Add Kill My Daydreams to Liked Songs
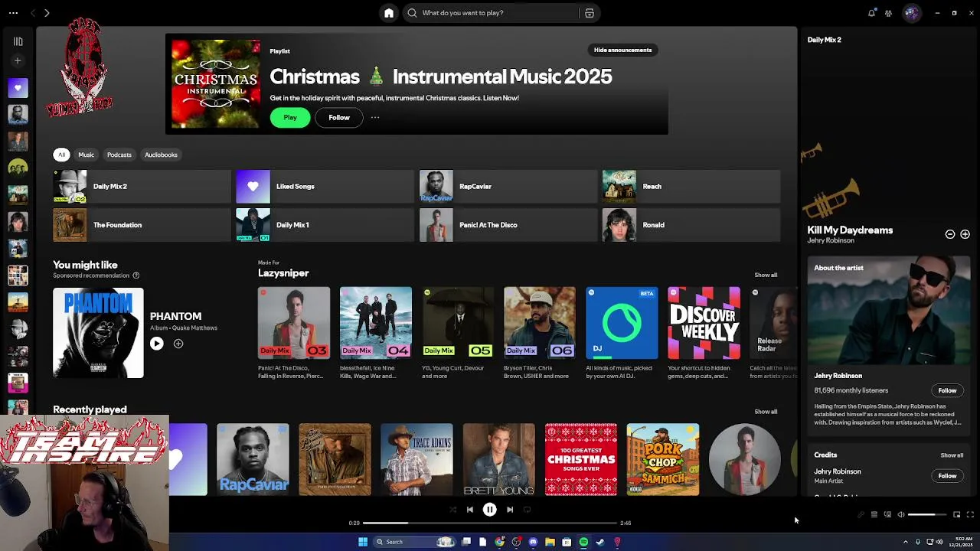This screenshot has height=551, width=980. [x=965, y=234]
